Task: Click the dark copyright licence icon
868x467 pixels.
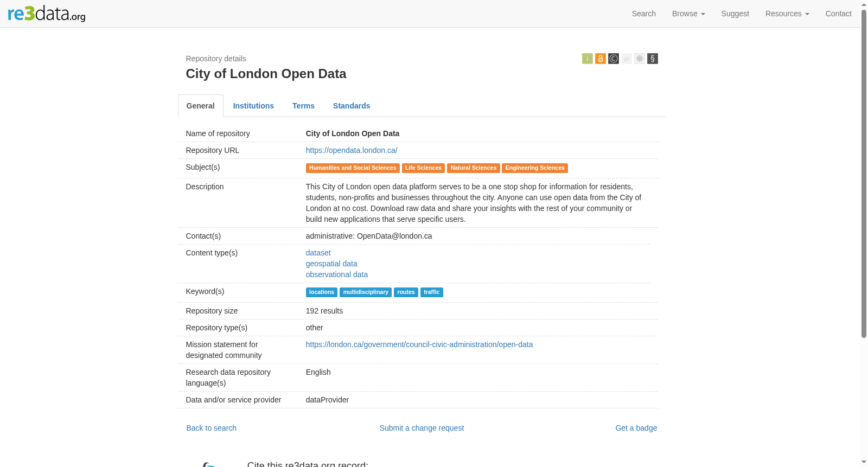Action: [x=614, y=59]
